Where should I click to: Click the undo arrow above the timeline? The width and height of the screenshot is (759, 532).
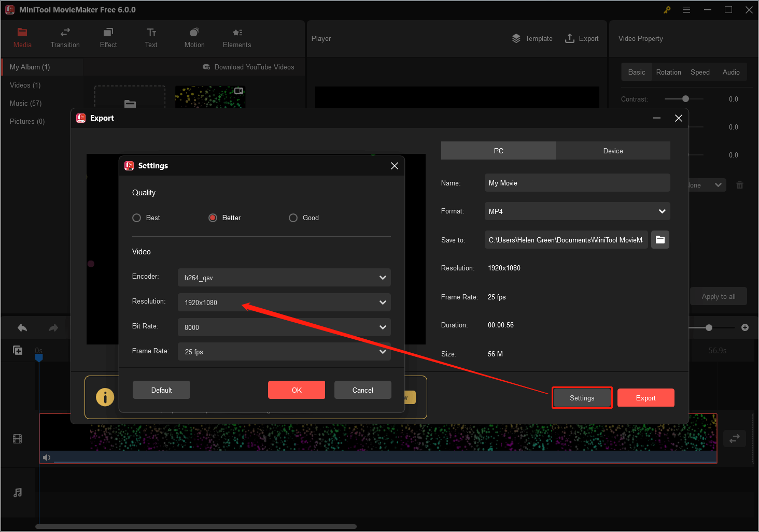click(22, 327)
